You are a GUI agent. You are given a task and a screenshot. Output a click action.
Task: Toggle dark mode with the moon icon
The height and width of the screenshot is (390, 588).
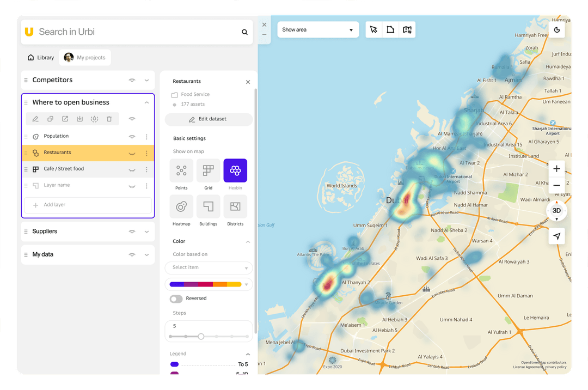(x=556, y=30)
